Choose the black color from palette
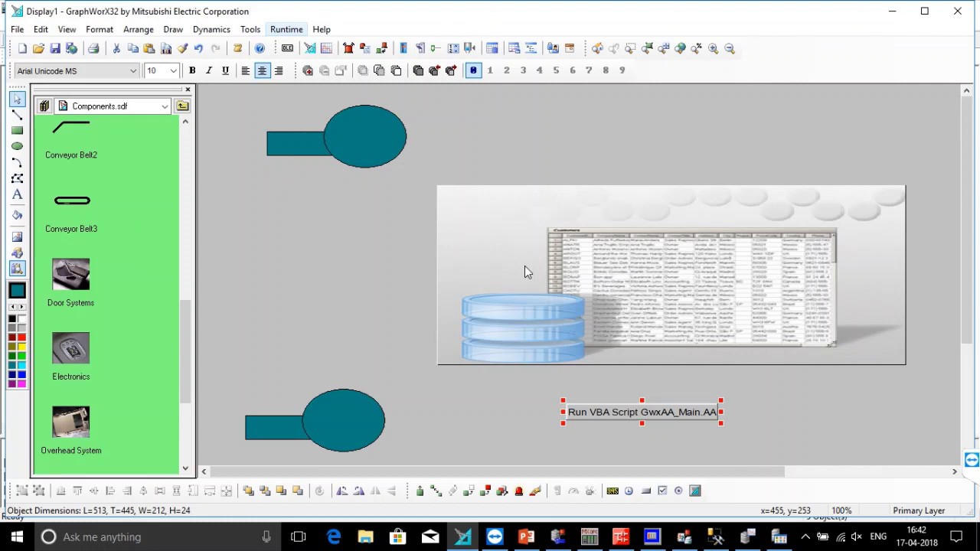Image resolution: width=980 pixels, height=551 pixels. pos(12,319)
